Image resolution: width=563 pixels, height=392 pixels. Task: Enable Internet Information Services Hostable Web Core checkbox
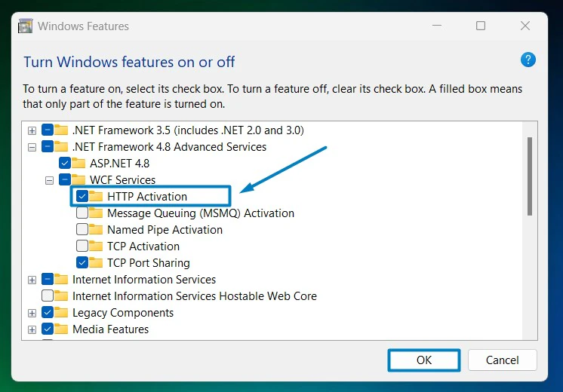pos(48,296)
